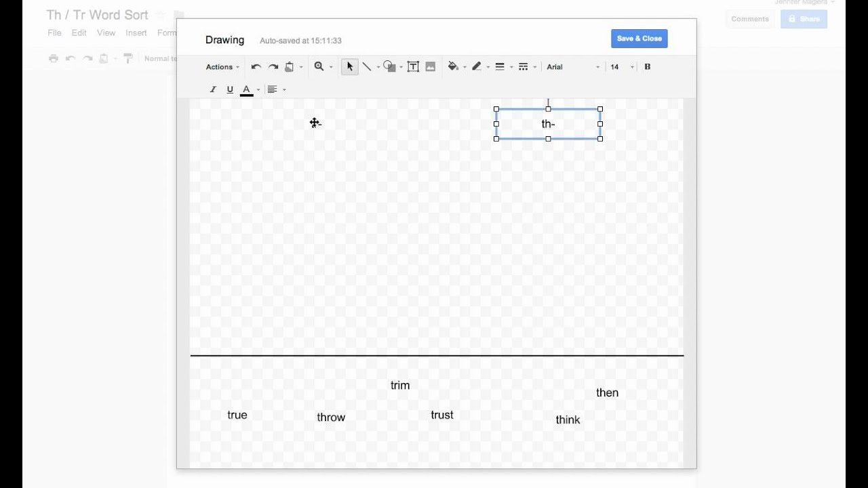Open text color picker
Viewport: 868px width, 488px height.
tap(247, 89)
